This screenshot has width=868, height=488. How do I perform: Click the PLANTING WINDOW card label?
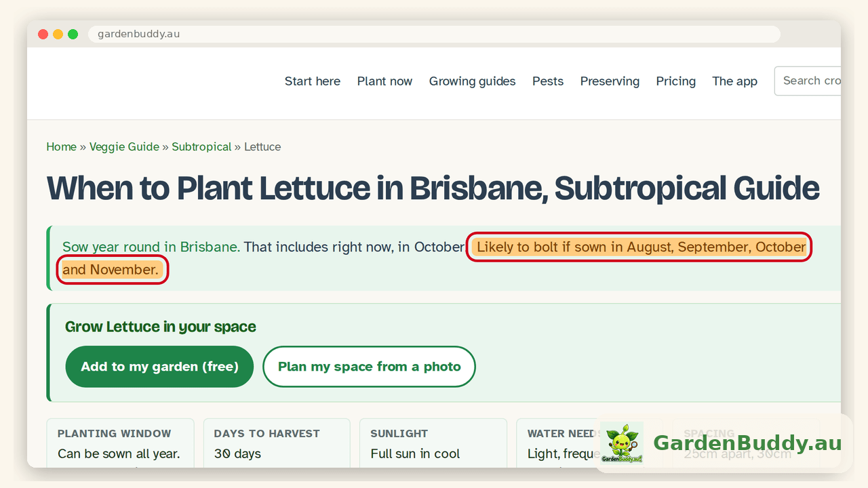114,434
